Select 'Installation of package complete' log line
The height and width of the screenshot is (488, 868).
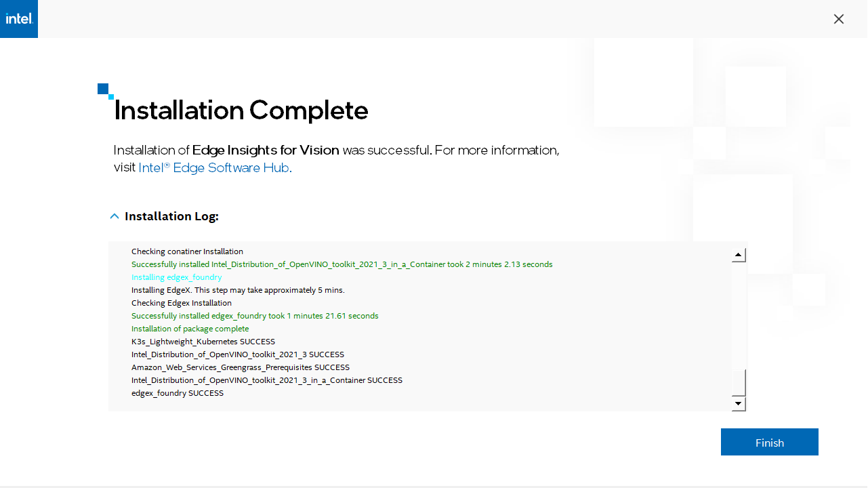[x=190, y=329]
